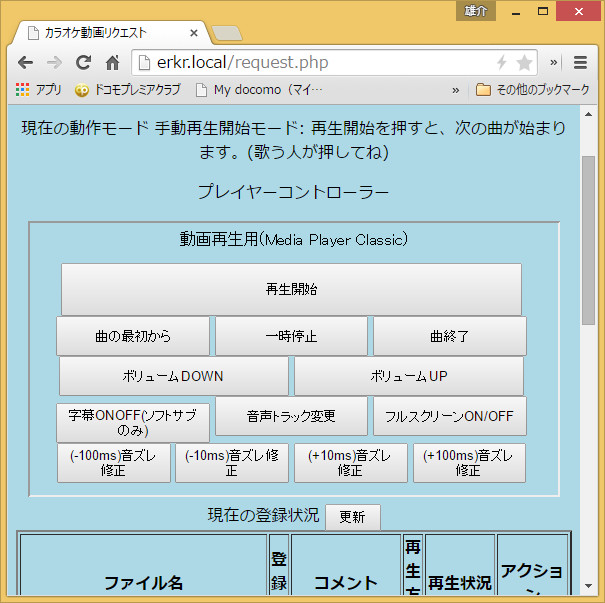The height and width of the screenshot is (603, 605).
Task: Click the page scrollbar up arrow
Action: click(588, 114)
